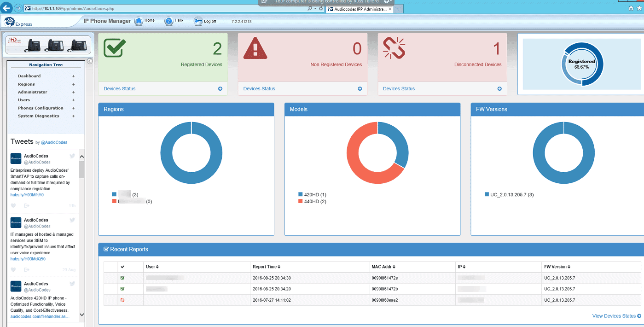Collapse the navigation panel arrow
Viewport: 644px width, 327px height.
tap(90, 61)
